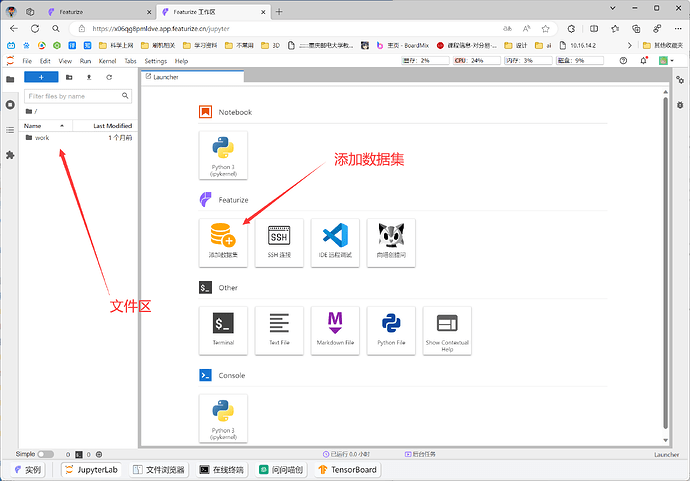The width and height of the screenshot is (690, 481).
Task: Open browser tab list chevron
Action: click(x=613, y=8)
